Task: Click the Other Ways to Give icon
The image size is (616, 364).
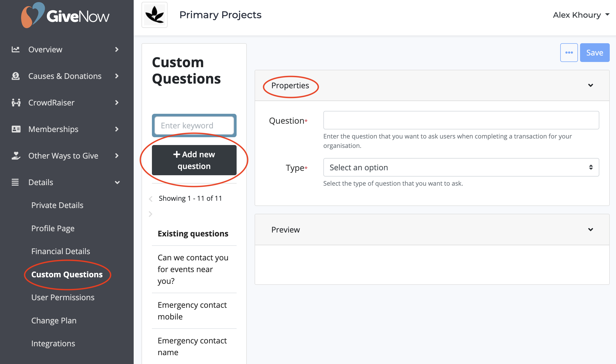Action: click(16, 156)
